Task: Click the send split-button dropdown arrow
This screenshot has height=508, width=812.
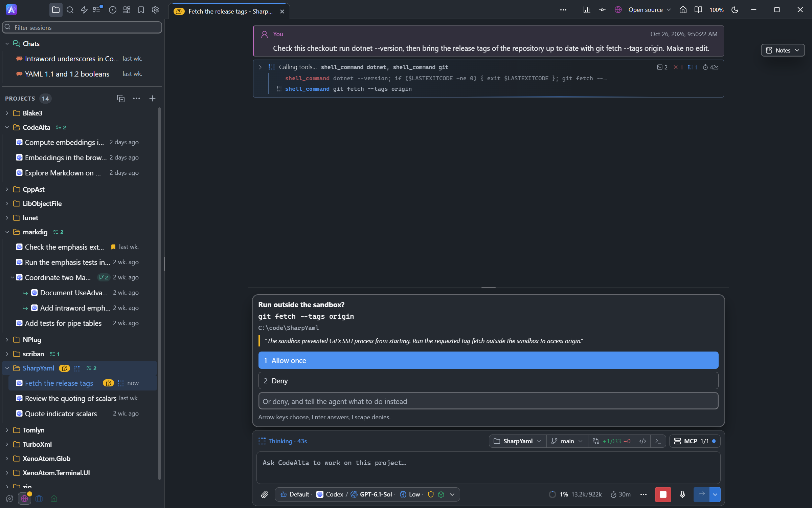Action: coord(715,494)
